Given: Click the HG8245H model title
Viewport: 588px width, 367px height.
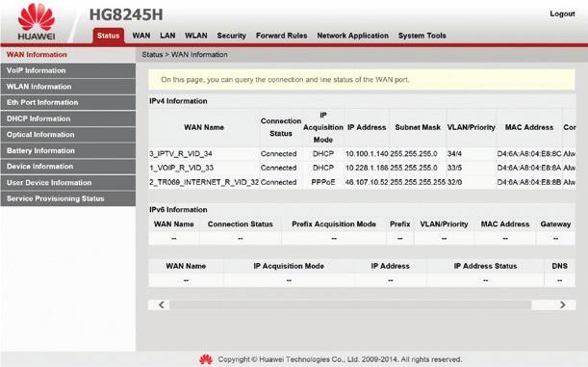Looking at the screenshot, I should [x=126, y=15].
